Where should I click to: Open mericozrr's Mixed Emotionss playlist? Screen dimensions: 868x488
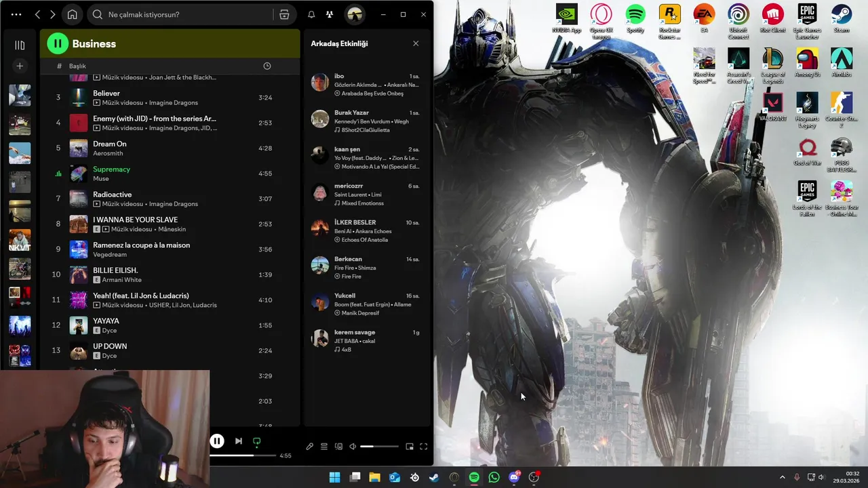[x=362, y=203]
